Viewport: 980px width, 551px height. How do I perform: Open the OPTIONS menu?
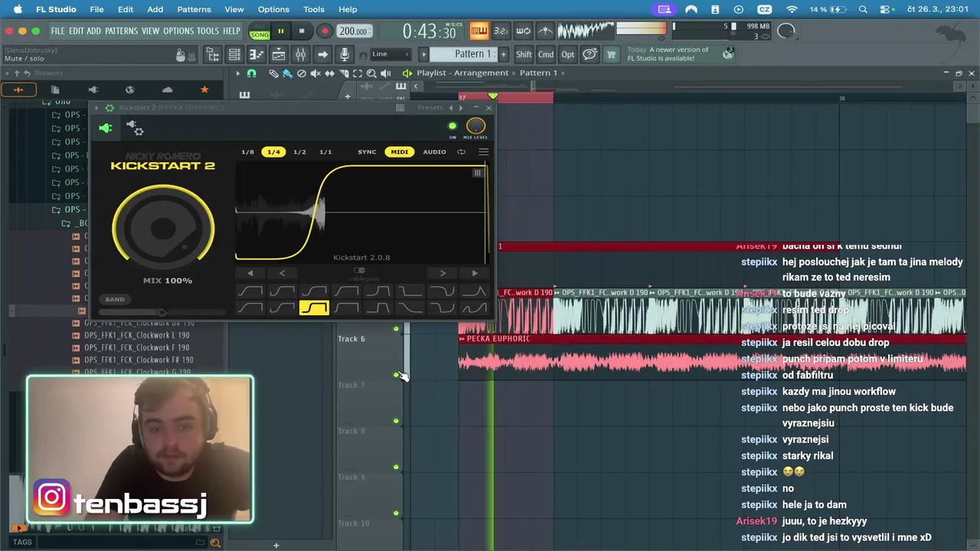tap(178, 31)
